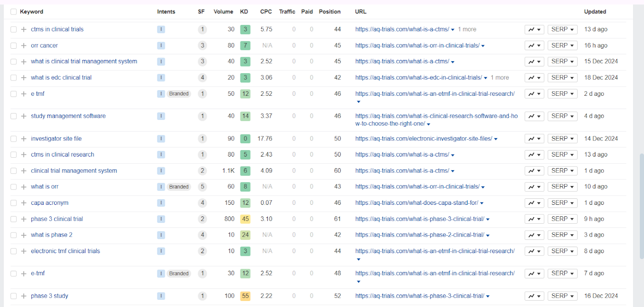This screenshot has height=307, width=644.
Task: Open position chart for 'electronic tmf clinical trials'
Action: pos(535,251)
